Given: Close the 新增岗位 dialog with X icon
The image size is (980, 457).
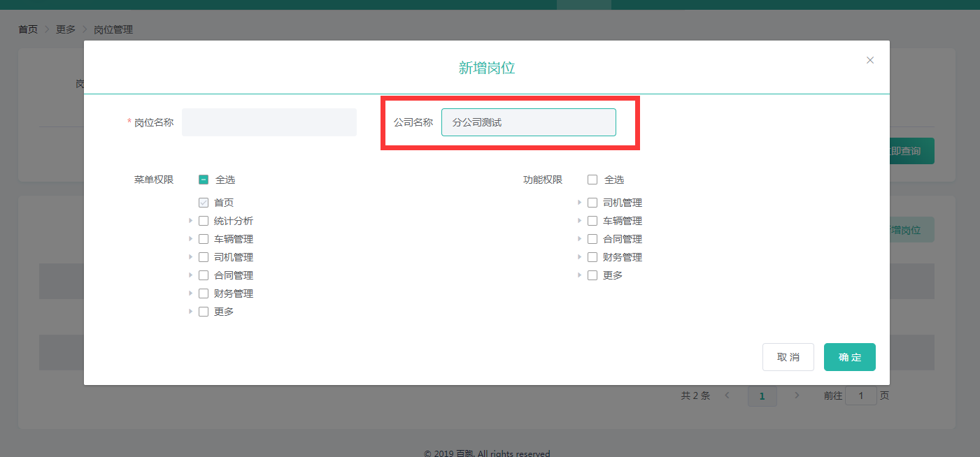Looking at the screenshot, I should click(x=870, y=60).
